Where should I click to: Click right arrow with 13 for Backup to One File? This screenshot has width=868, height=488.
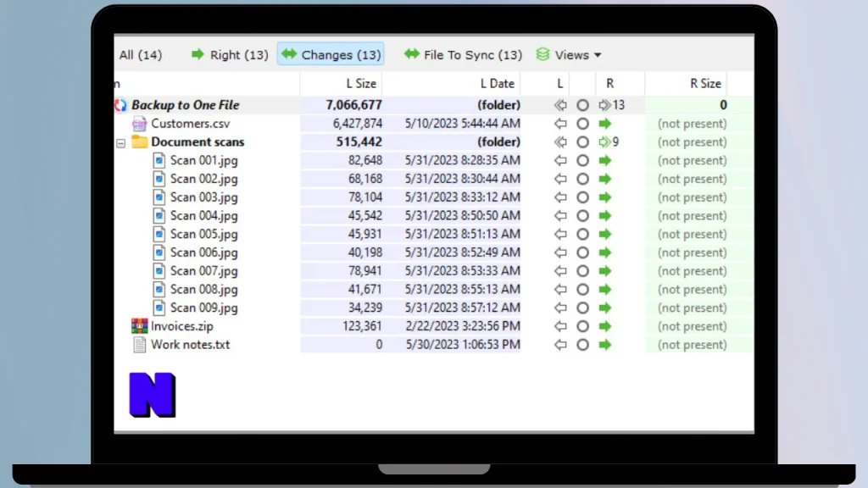pos(611,105)
